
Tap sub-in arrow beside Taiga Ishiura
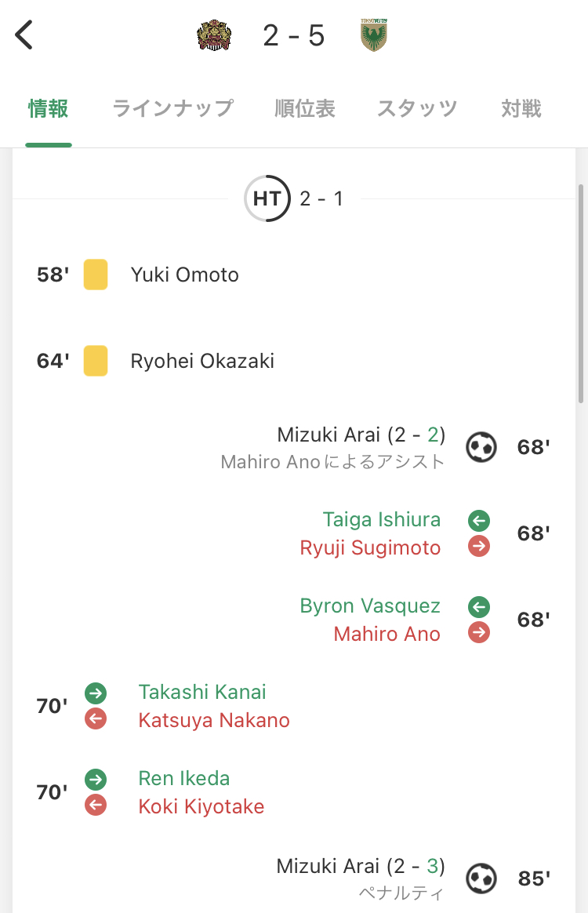click(479, 520)
